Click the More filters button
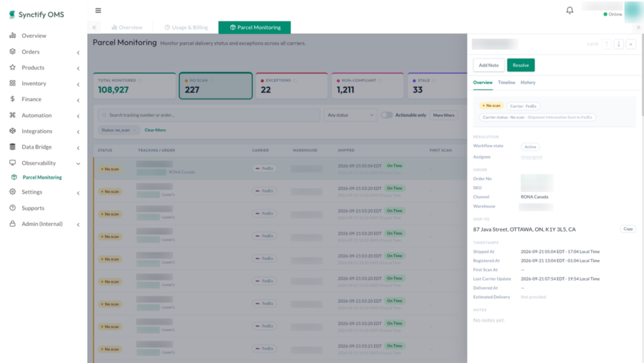 pos(443,115)
